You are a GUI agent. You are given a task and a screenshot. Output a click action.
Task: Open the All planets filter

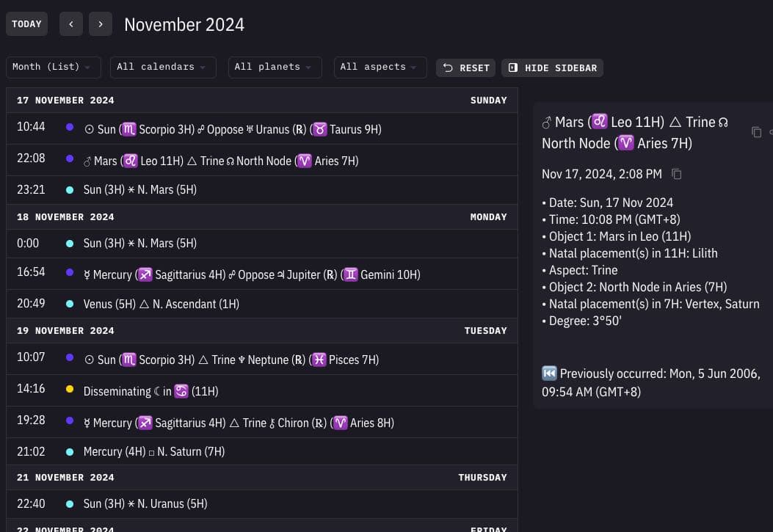coord(275,67)
